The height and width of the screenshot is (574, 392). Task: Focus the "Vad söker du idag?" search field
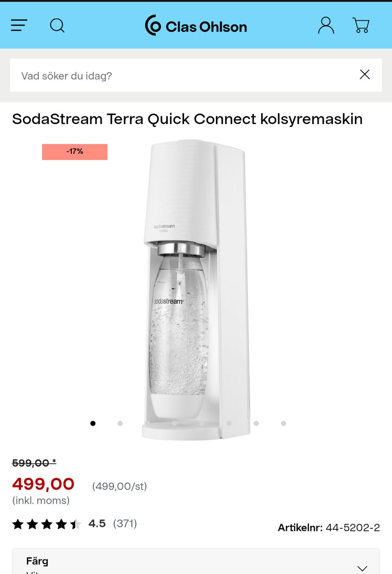click(184, 76)
